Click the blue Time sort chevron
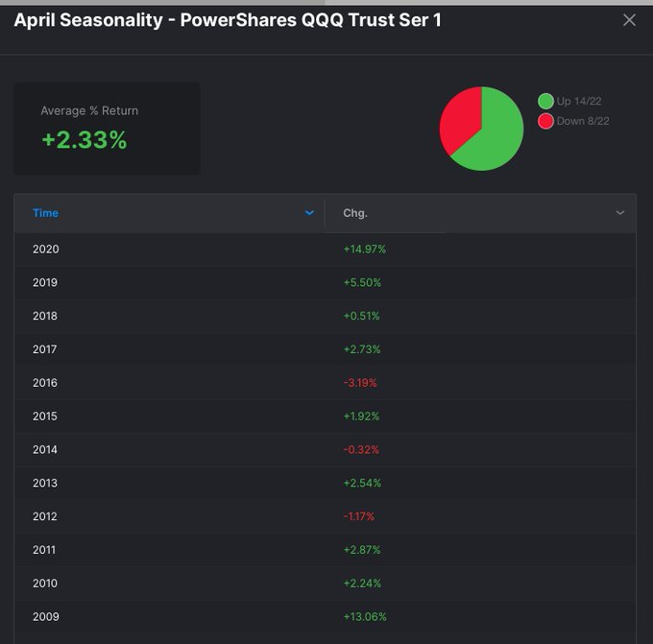Viewport: 653px width, 644px height. click(309, 213)
